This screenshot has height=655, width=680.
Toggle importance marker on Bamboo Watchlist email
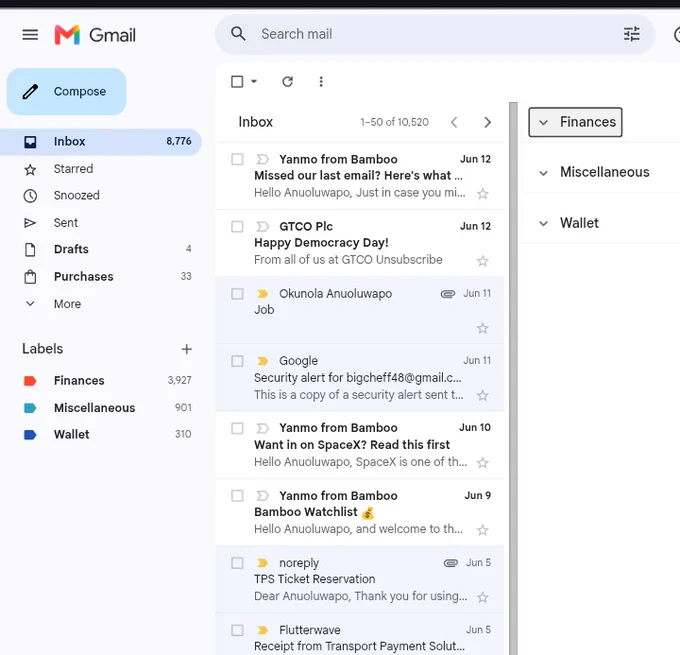point(262,496)
